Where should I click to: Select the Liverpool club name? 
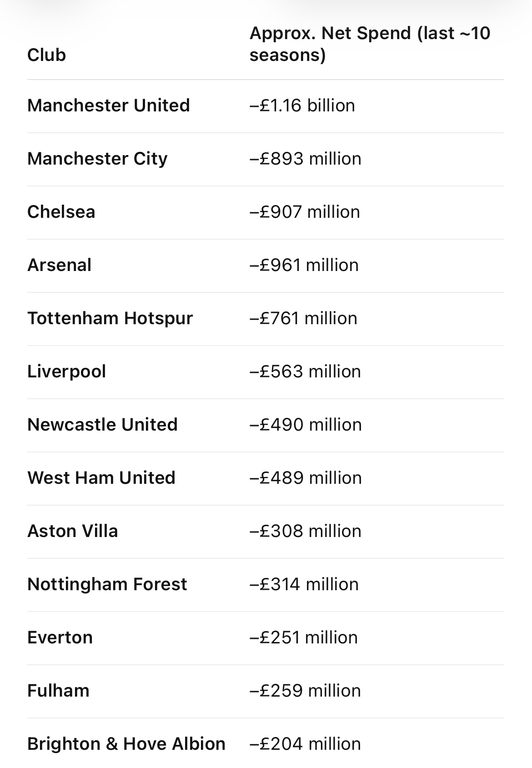[67, 371]
